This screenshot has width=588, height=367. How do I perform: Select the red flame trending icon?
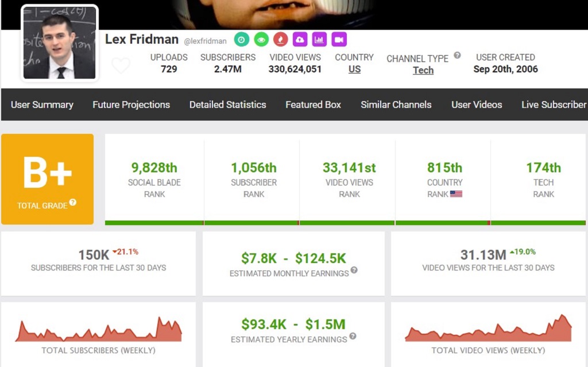pos(280,39)
